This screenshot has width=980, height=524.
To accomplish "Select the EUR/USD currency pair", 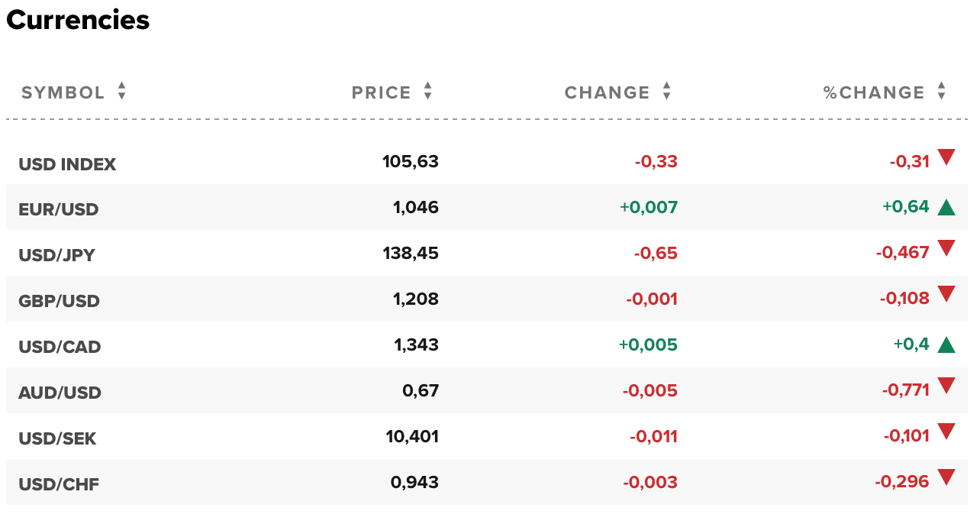I will coord(59,209).
